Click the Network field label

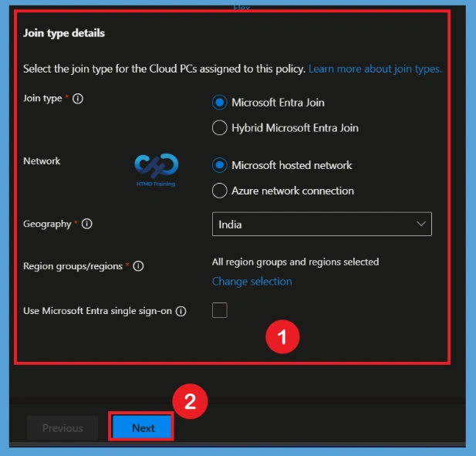42,161
